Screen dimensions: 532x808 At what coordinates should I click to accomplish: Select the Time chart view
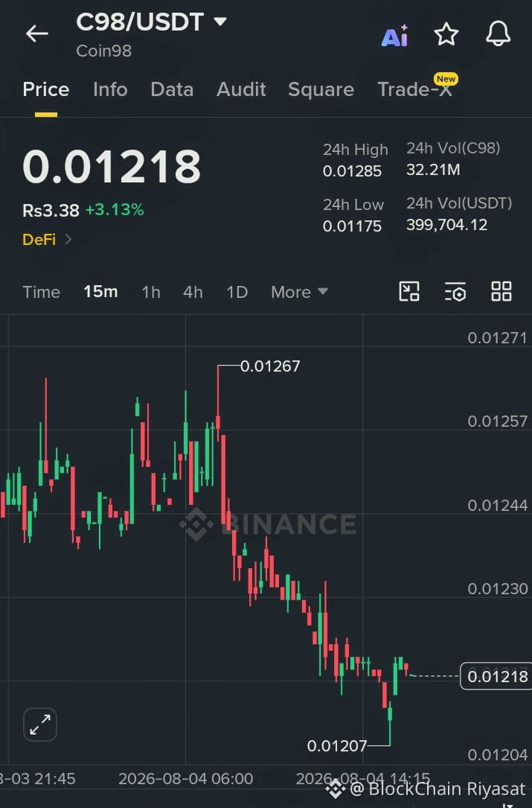(x=41, y=292)
